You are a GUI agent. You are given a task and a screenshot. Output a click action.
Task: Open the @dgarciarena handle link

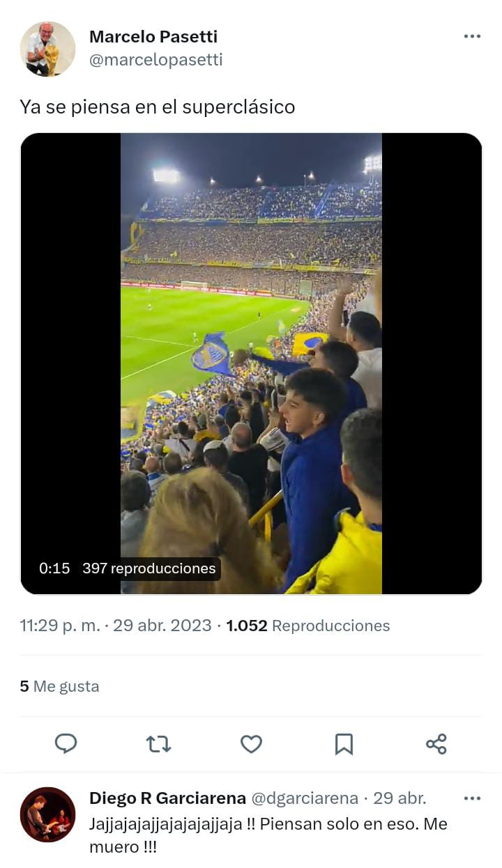pyautogui.click(x=305, y=798)
